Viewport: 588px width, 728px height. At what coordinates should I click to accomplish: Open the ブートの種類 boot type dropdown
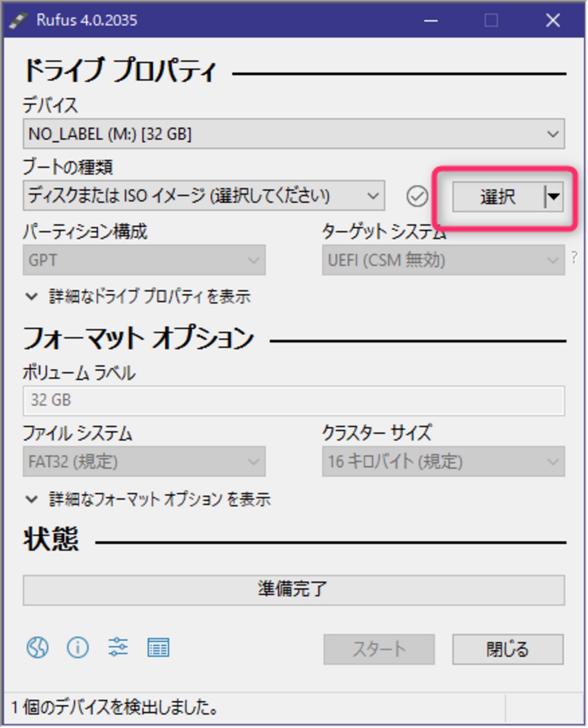point(204,196)
